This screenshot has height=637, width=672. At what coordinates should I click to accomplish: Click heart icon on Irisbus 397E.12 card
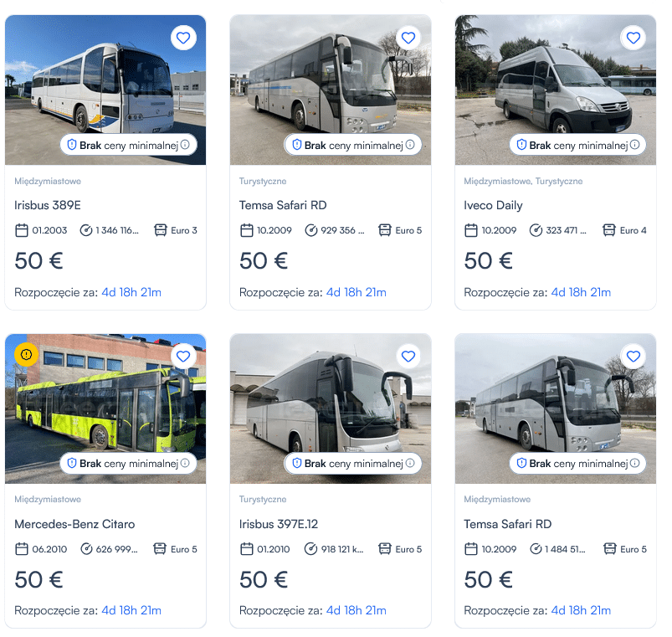[x=408, y=357]
